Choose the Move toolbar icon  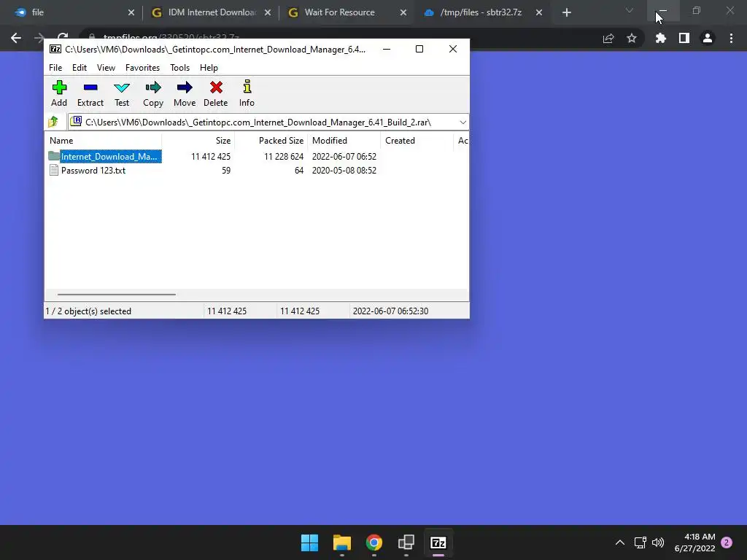click(185, 87)
